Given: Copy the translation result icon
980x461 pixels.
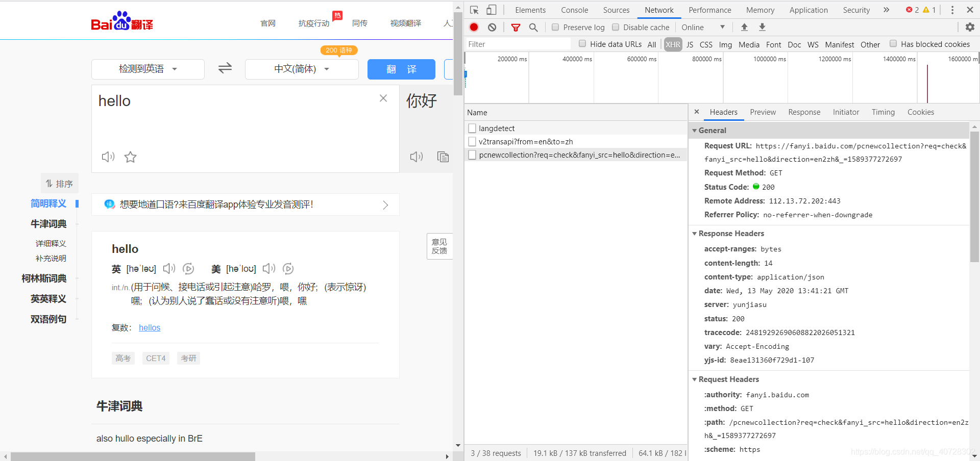Looking at the screenshot, I should (x=443, y=157).
